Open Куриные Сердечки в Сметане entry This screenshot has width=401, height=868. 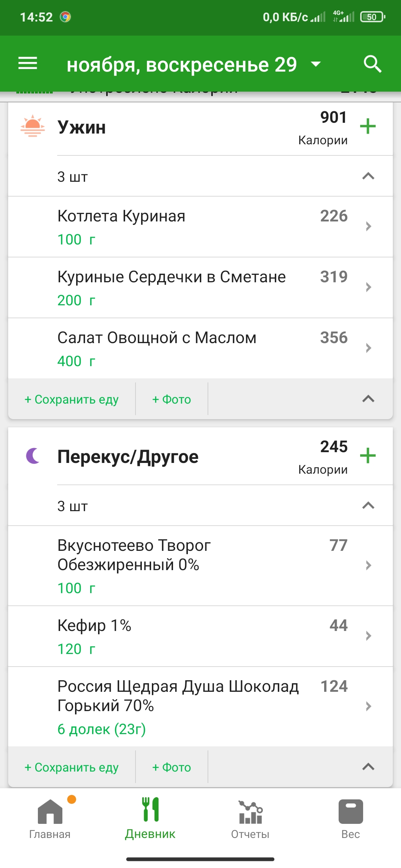[x=200, y=287]
